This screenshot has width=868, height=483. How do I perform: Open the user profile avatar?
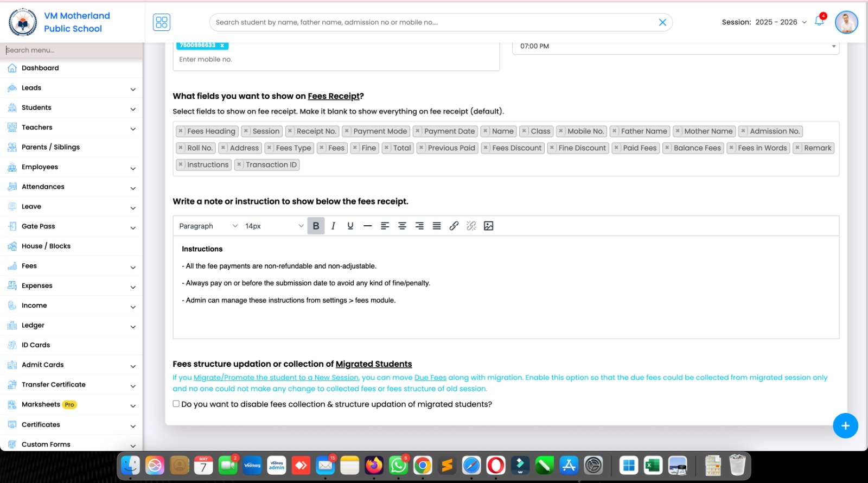coord(846,22)
